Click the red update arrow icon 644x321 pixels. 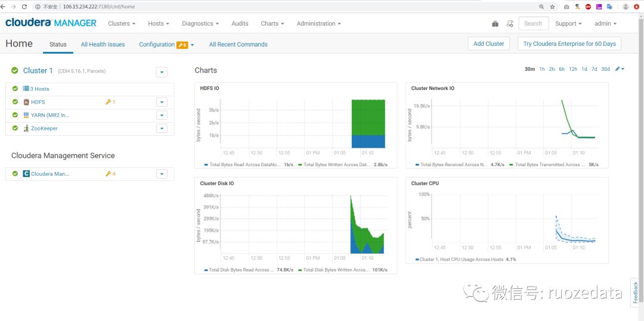pyautogui.click(x=637, y=7)
